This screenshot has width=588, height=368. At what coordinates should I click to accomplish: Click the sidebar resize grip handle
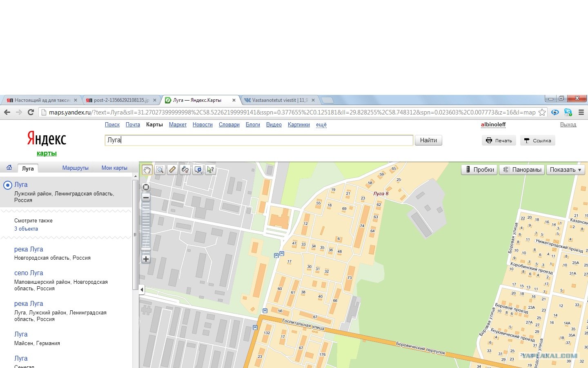[135, 235]
